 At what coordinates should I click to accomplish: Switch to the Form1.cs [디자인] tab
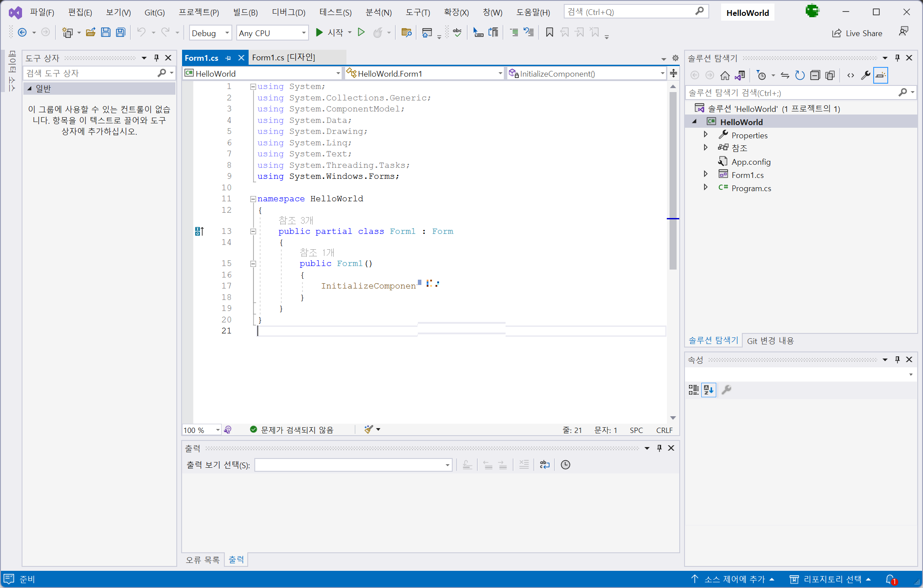[x=283, y=57]
